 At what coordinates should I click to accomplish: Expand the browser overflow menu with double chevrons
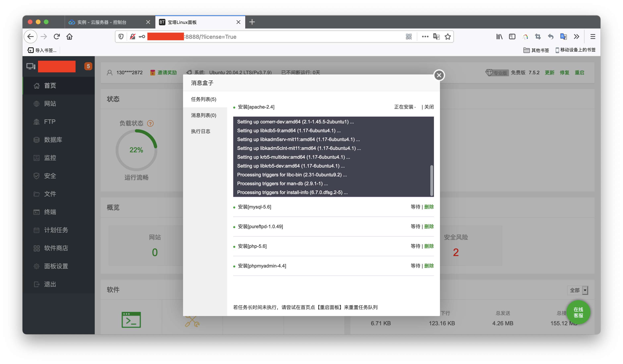point(576,36)
